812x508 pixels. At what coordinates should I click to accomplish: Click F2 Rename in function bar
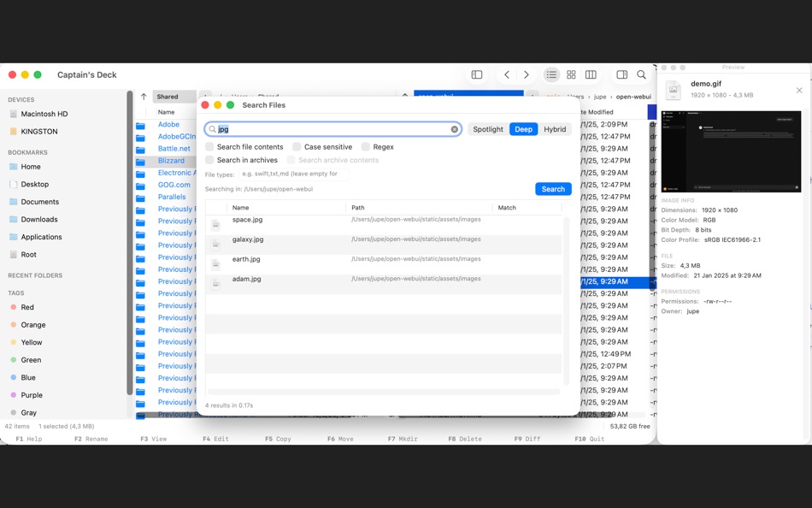91,439
